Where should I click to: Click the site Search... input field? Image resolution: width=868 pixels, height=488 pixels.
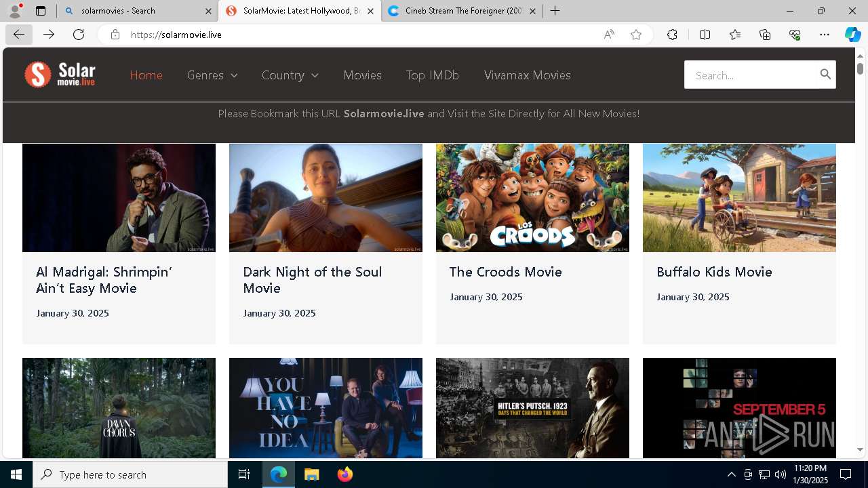749,75
